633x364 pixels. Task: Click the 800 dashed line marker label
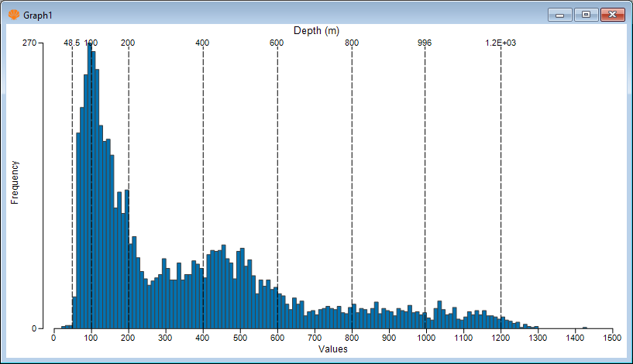click(351, 43)
